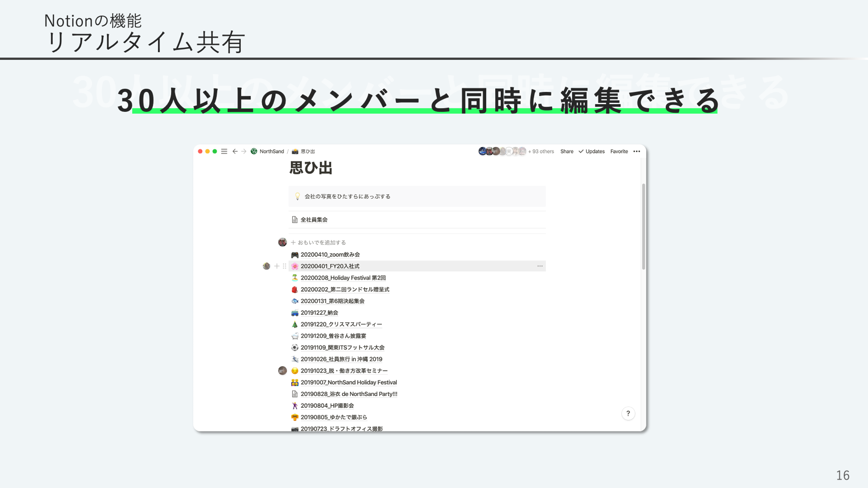Mark the page as Favorite
The width and height of the screenshot is (868, 488).
tap(619, 151)
